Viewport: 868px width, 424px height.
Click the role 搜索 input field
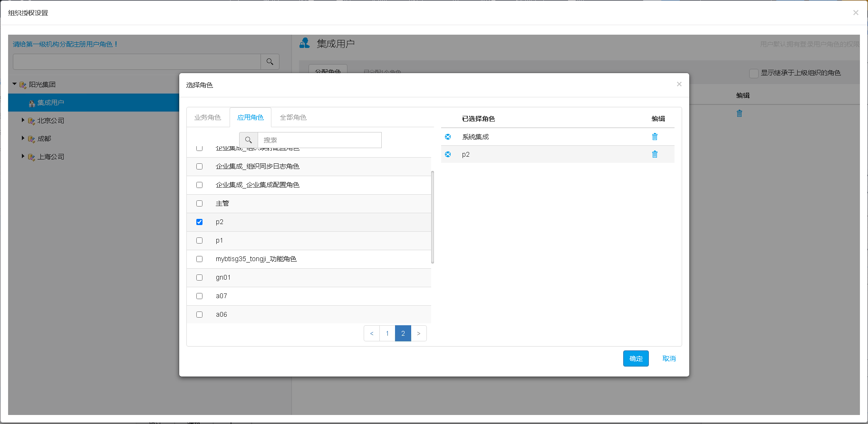pyautogui.click(x=319, y=140)
